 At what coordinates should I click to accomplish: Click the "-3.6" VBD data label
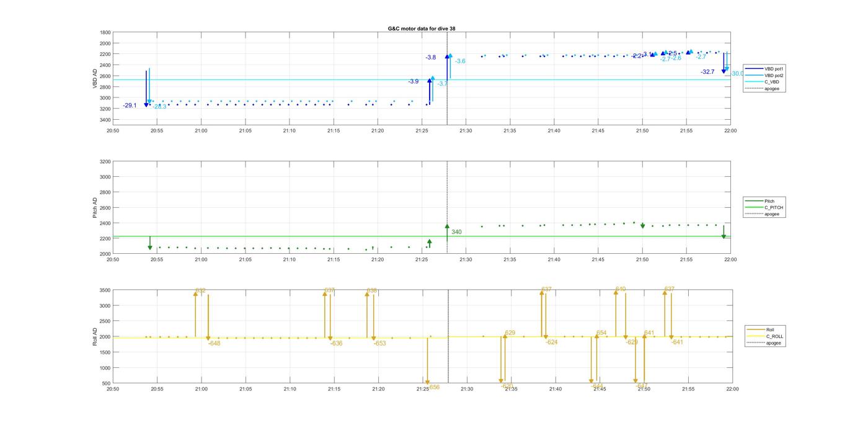pyautogui.click(x=460, y=61)
